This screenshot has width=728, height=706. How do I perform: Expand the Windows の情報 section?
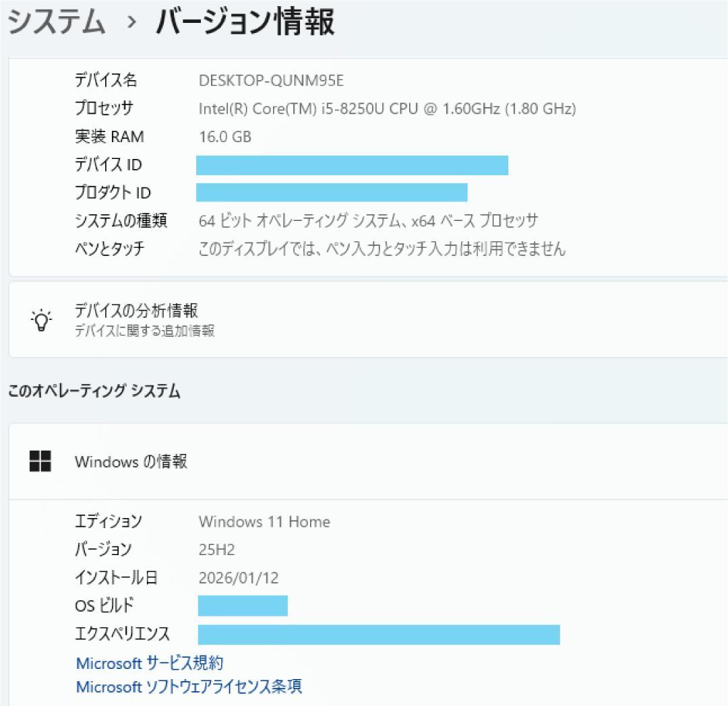(x=364, y=461)
